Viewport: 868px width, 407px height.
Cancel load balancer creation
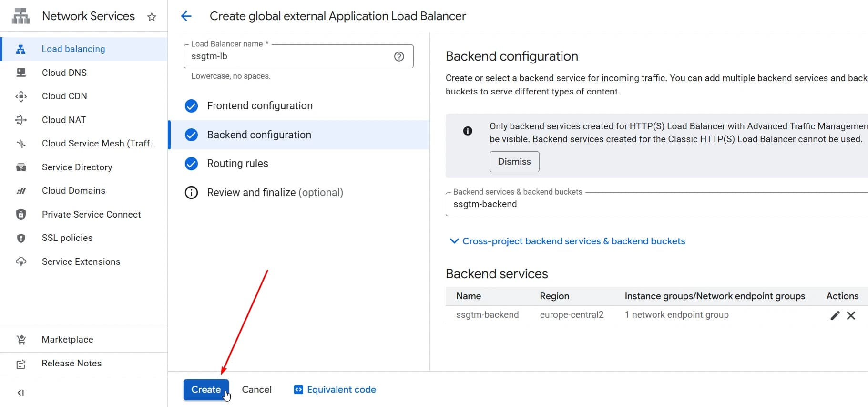tap(256, 390)
